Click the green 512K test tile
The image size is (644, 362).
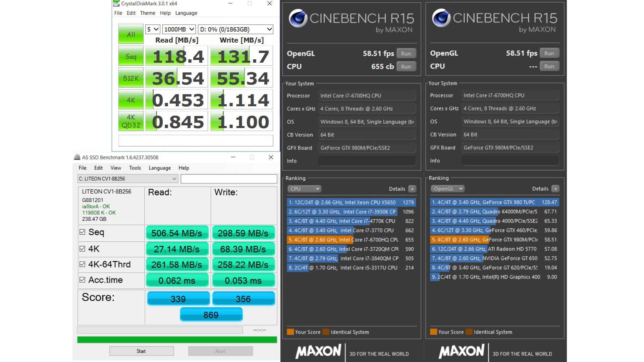point(131,78)
